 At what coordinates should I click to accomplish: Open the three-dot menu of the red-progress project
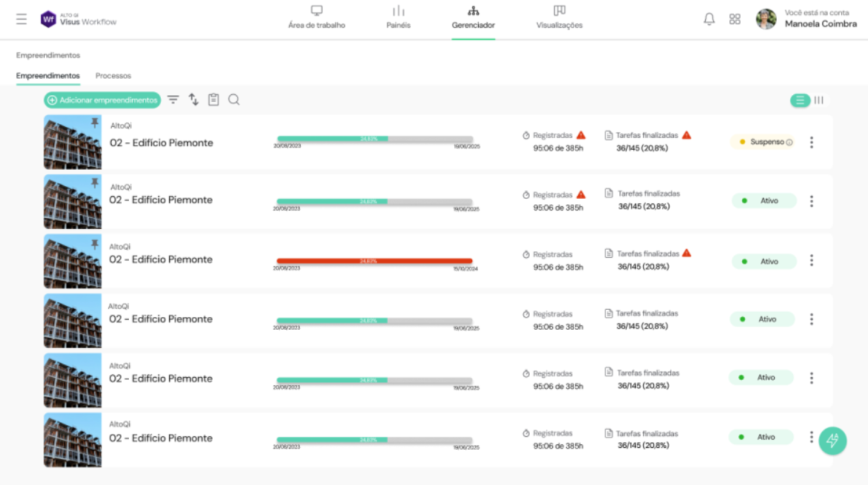[811, 260]
